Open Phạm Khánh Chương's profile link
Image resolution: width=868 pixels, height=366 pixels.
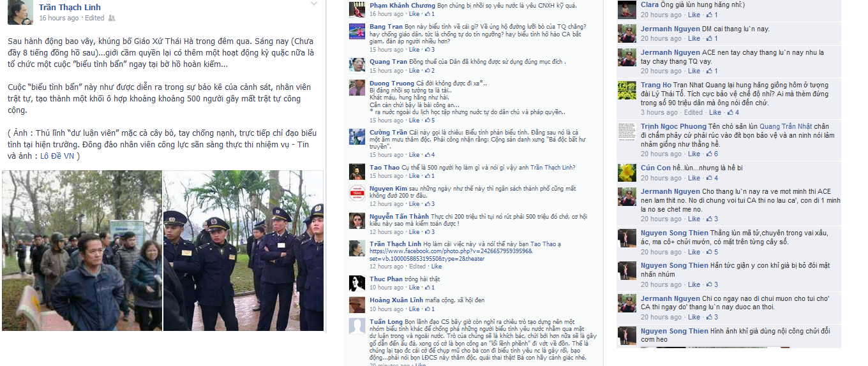pos(402,5)
